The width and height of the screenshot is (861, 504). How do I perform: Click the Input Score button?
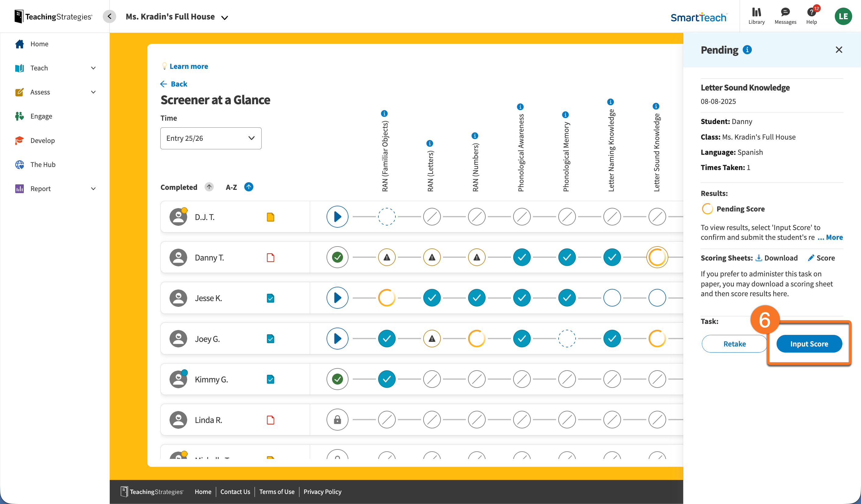[809, 343]
